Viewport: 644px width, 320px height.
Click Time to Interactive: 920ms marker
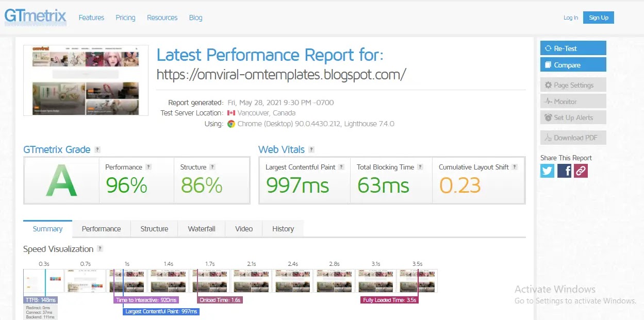146,300
